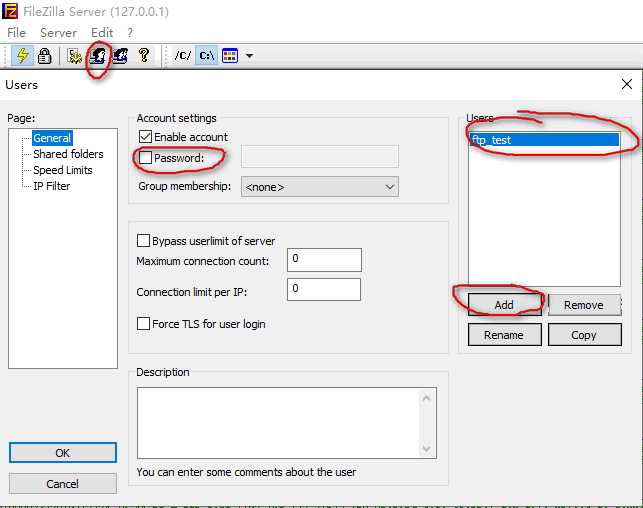The width and height of the screenshot is (643, 508).
Task: Click the Maximum connection count field
Action: [324, 260]
